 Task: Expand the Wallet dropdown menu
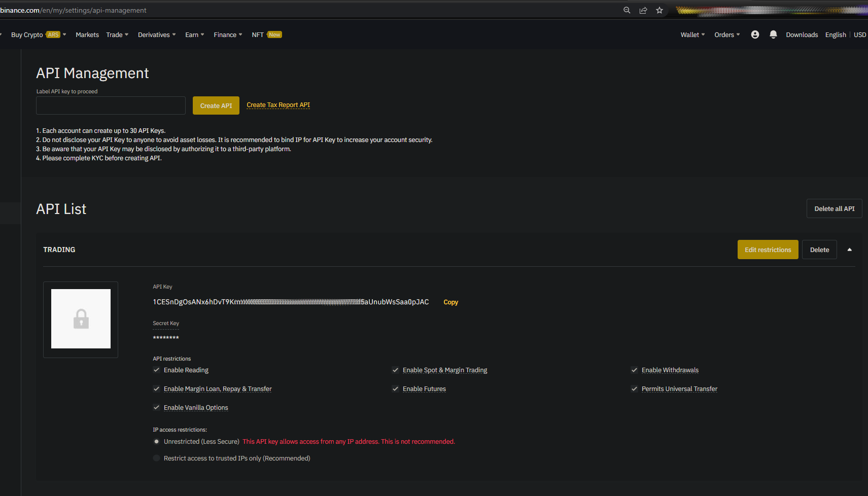692,34
